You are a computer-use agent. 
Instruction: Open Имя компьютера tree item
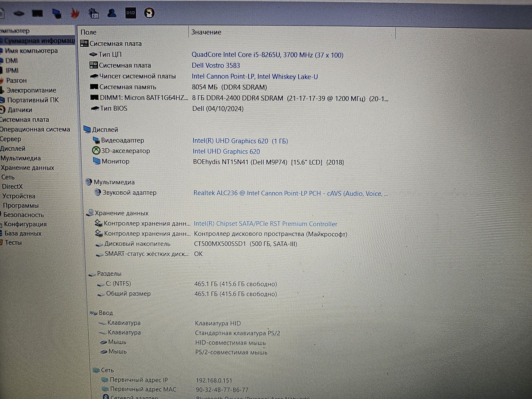(x=31, y=51)
